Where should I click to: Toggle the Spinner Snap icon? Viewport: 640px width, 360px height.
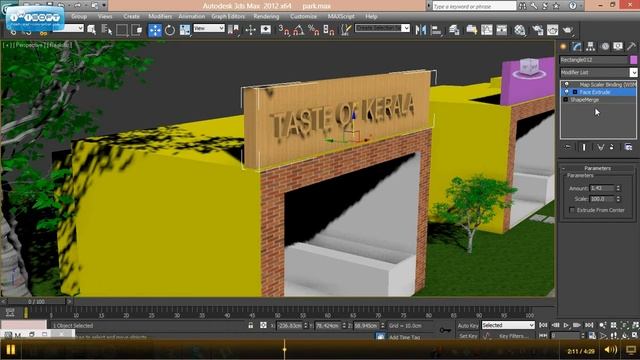(329, 30)
